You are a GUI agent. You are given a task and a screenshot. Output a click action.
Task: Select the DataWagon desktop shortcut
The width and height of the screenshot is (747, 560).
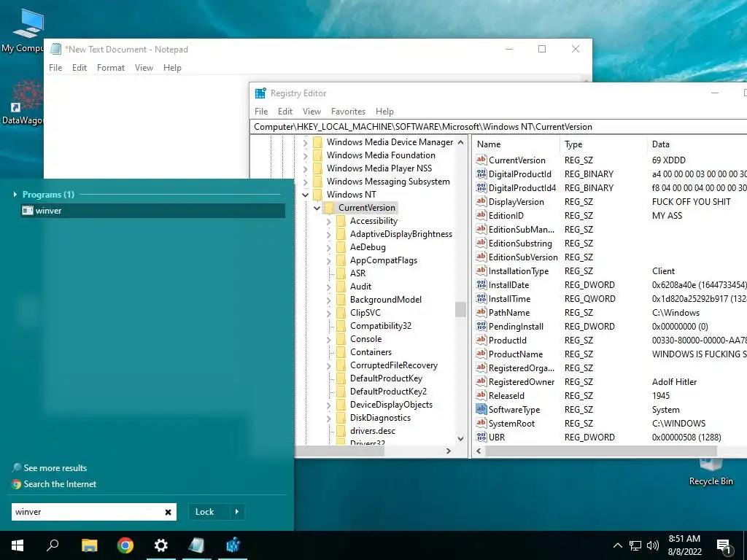[x=23, y=102]
